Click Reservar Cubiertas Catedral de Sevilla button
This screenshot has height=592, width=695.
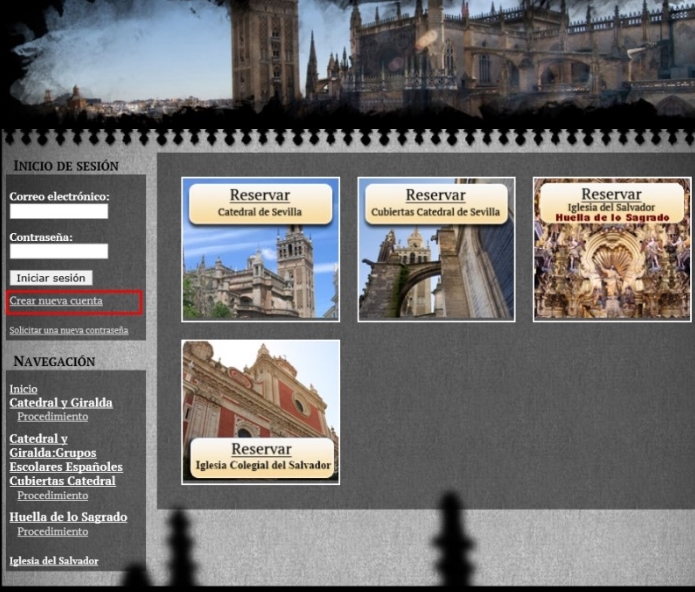pos(436,204)
